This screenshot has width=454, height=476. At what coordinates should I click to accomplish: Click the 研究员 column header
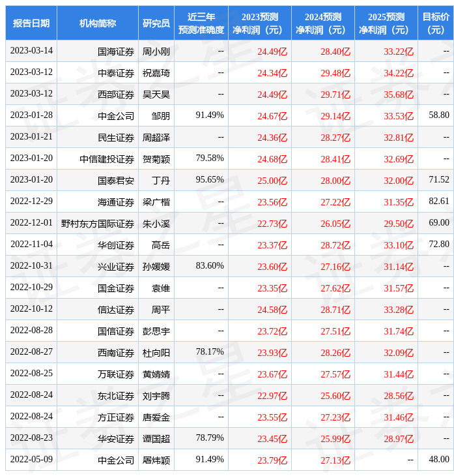[x=156, y=23]
